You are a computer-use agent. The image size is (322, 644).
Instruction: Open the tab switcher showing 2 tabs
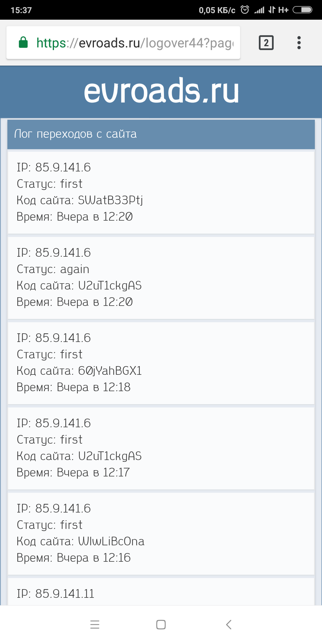pos(266,43)
